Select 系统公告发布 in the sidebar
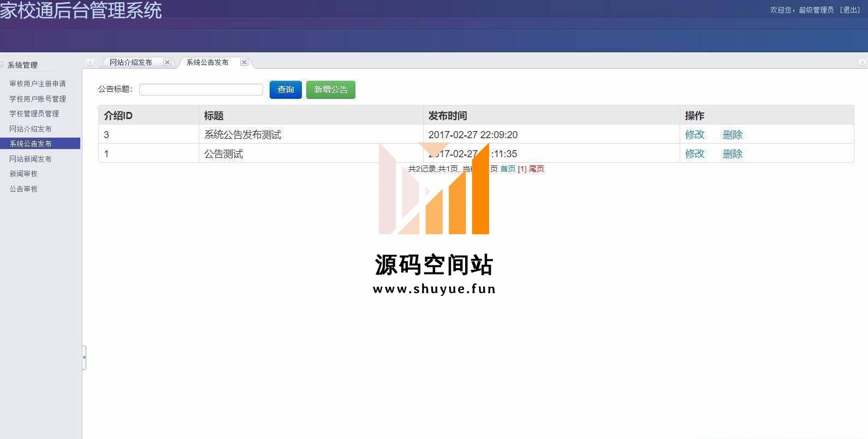 40,144
